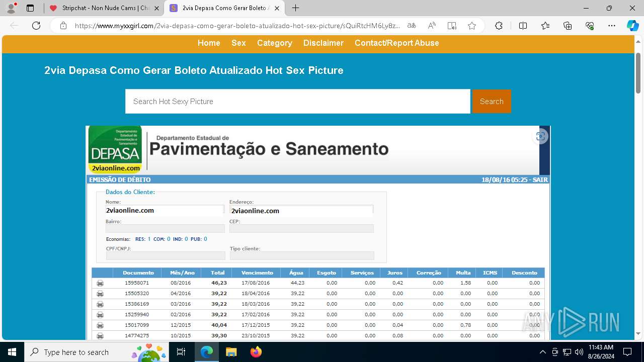Click the Nome field with 2viaonline.com

tap(165, 210)
